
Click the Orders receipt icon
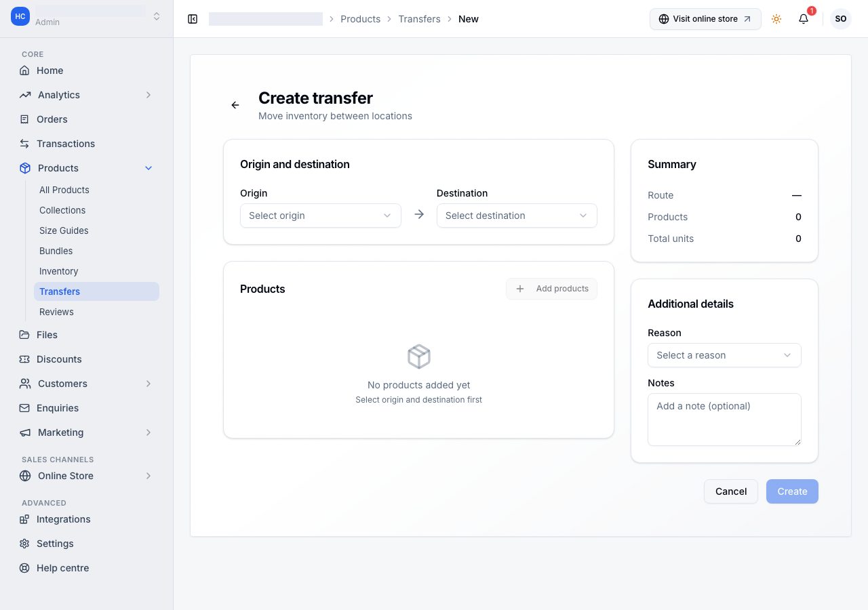(25, 119)
